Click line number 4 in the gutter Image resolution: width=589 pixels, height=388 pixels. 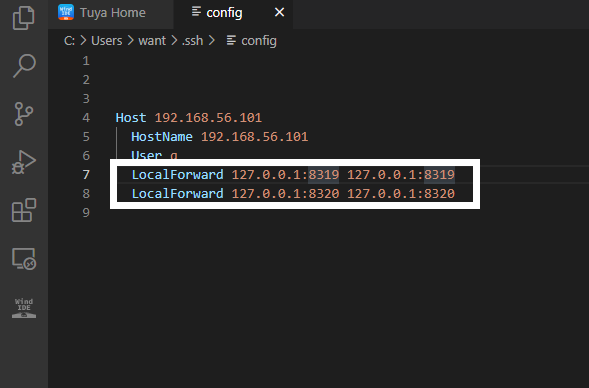click(x=86, y=118)
